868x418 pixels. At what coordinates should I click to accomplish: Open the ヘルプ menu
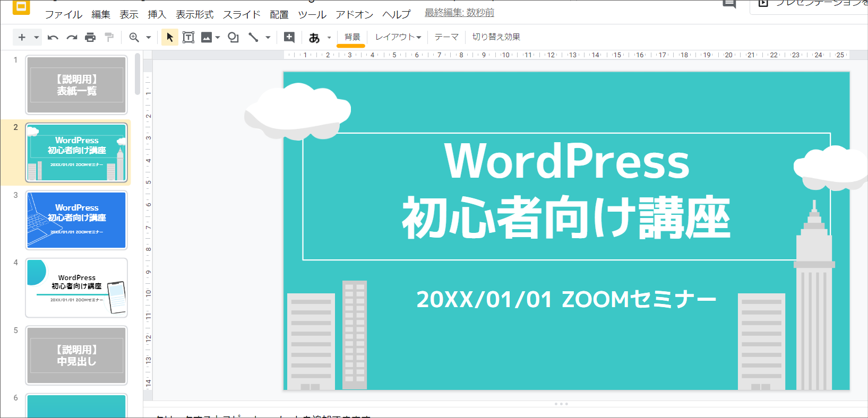click(397, 14)
